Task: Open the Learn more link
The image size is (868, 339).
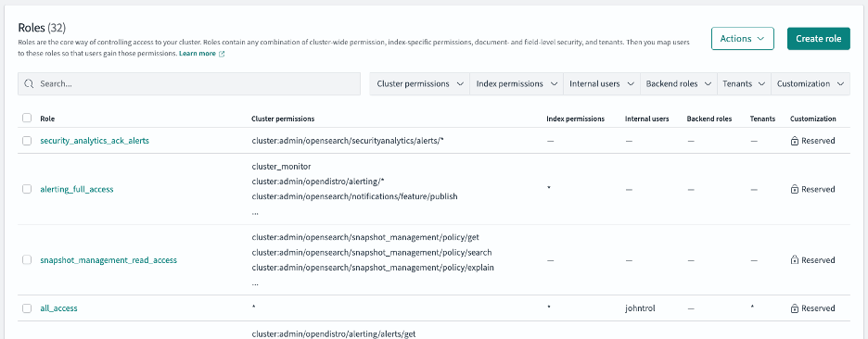Action: [198, 54]
